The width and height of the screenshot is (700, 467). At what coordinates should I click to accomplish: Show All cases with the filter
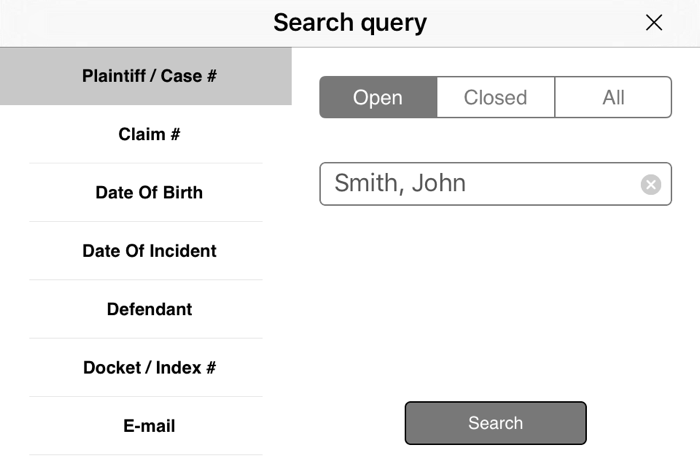(x=613, y=97)
